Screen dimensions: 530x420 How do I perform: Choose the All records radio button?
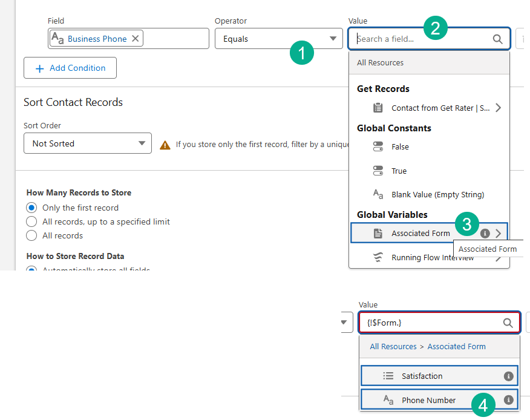(32, 235)
